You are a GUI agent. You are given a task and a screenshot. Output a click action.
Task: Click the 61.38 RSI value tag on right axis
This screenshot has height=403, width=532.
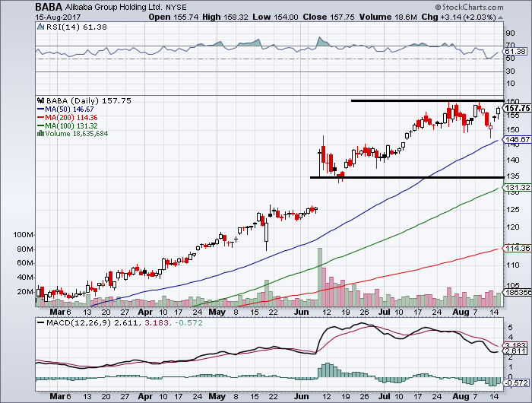click(515, 52)
